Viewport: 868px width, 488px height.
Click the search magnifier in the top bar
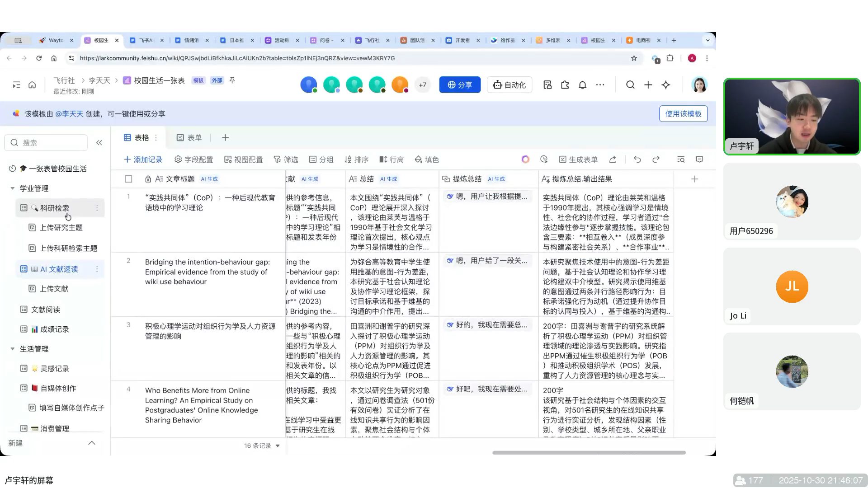click(x=630, y=85)
